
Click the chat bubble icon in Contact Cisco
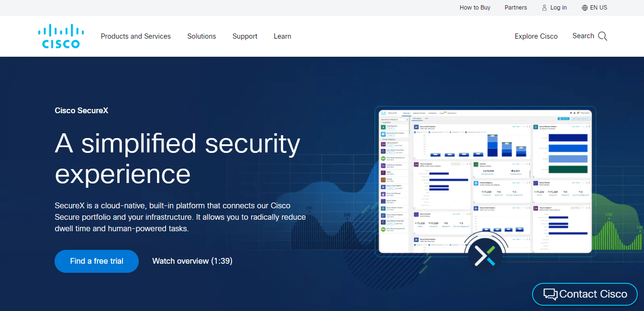(550, 294)
